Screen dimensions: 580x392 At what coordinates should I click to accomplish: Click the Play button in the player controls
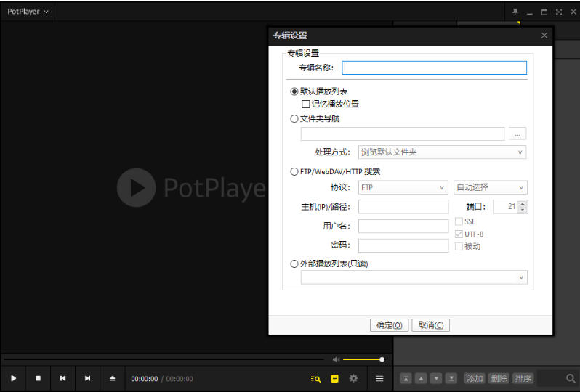(13, 378)
